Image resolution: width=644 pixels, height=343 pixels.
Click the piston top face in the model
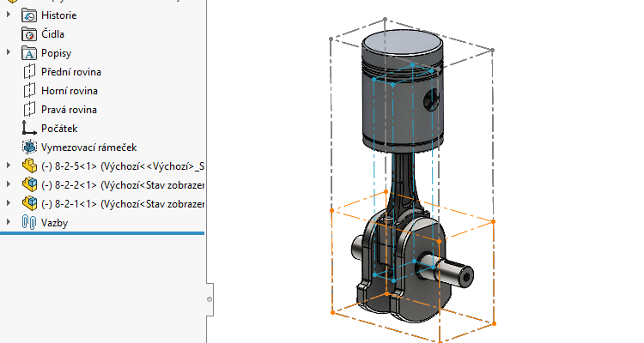tap(403, 42)
